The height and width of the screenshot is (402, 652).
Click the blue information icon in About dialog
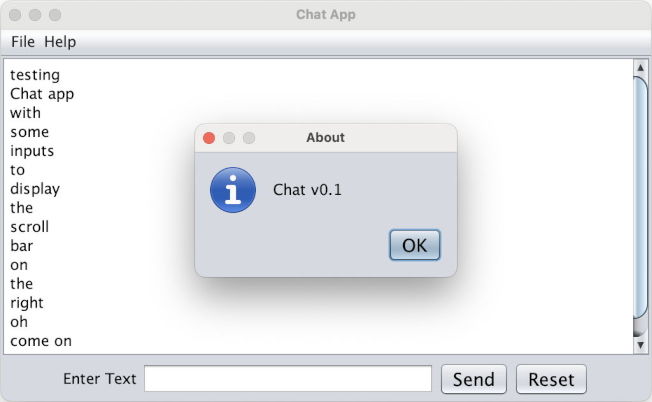tap(233, 190)
